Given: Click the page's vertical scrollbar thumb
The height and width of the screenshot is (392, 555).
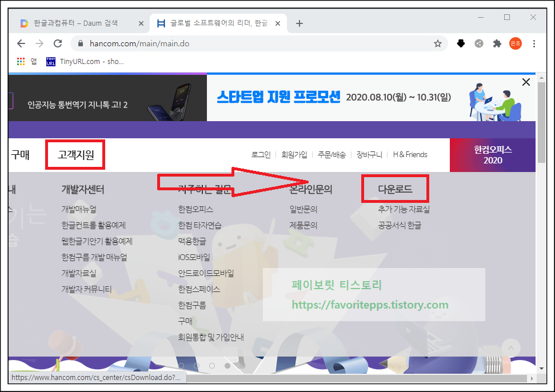Looking at the screenshot, I should (x=541, y=122).
